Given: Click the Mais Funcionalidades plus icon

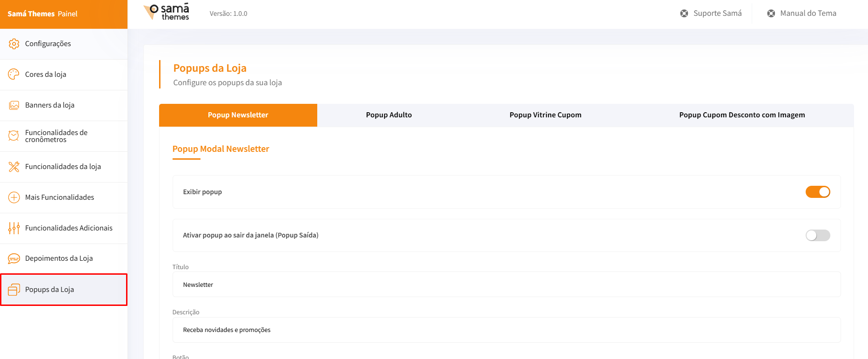Looking at the screenshot, I should pos(14,197).
